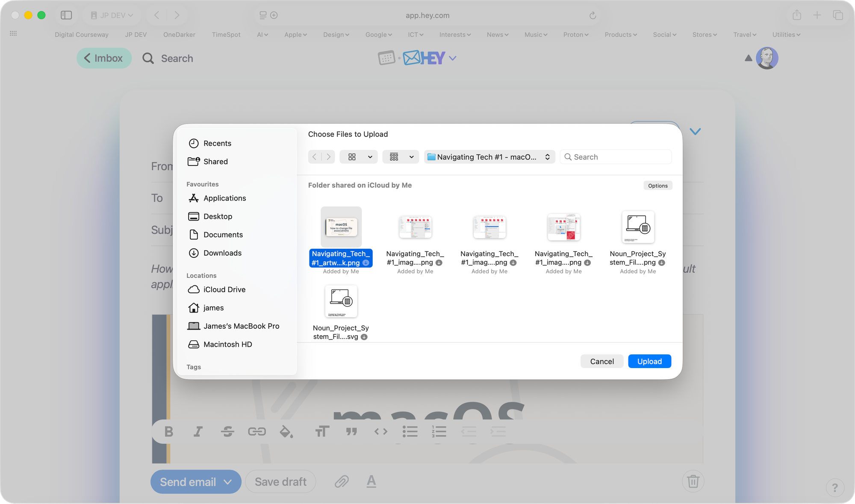This screenshot has height=504, width=855.
Task: Go forward in the file dialog
Action: (328, 157)
